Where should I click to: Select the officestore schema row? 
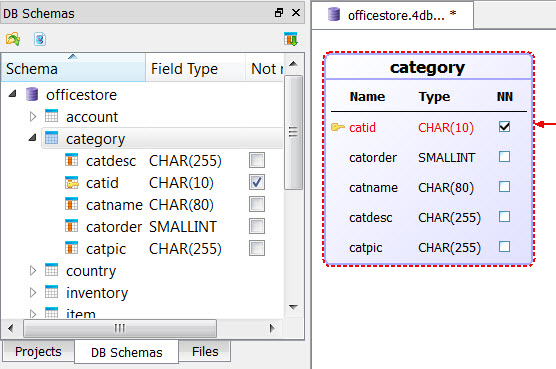click(x=81, y=95)
